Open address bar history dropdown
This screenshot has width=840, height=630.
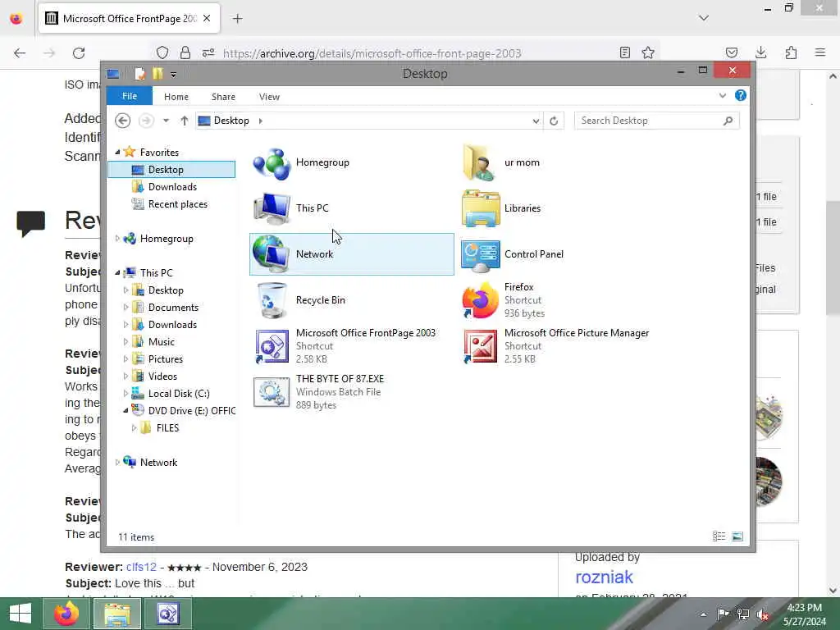(536, 121)
